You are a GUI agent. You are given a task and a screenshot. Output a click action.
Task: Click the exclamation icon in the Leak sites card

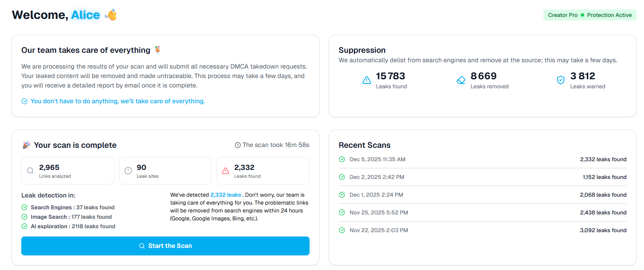click(x=128, y=170)
